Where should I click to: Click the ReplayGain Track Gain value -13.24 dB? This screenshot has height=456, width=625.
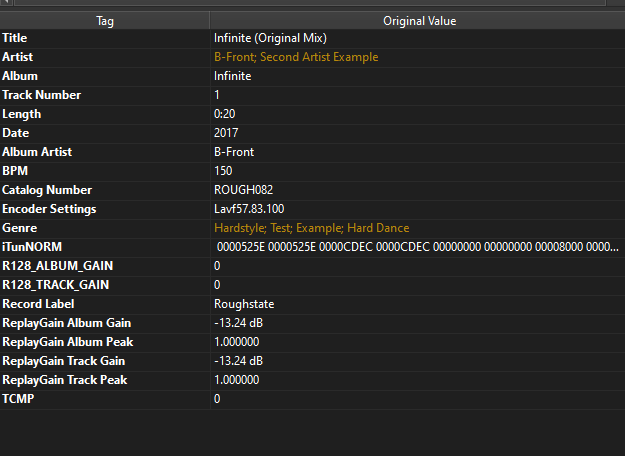(238, 361)
